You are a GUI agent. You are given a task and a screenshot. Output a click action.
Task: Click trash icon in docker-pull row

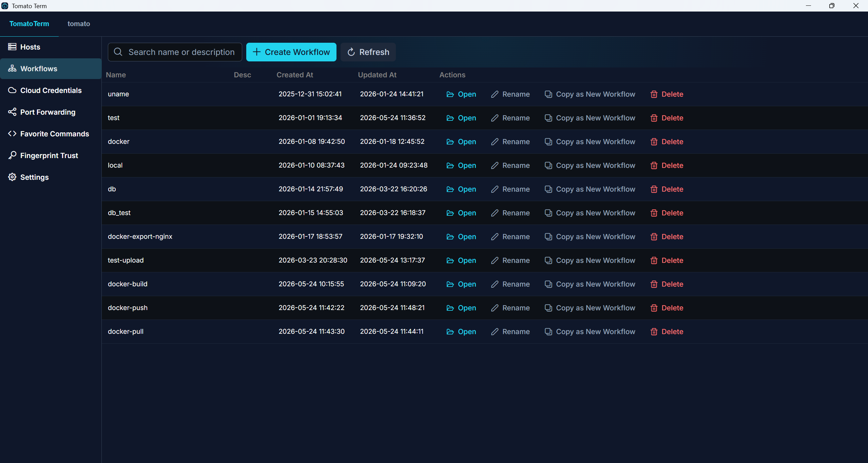654,332
